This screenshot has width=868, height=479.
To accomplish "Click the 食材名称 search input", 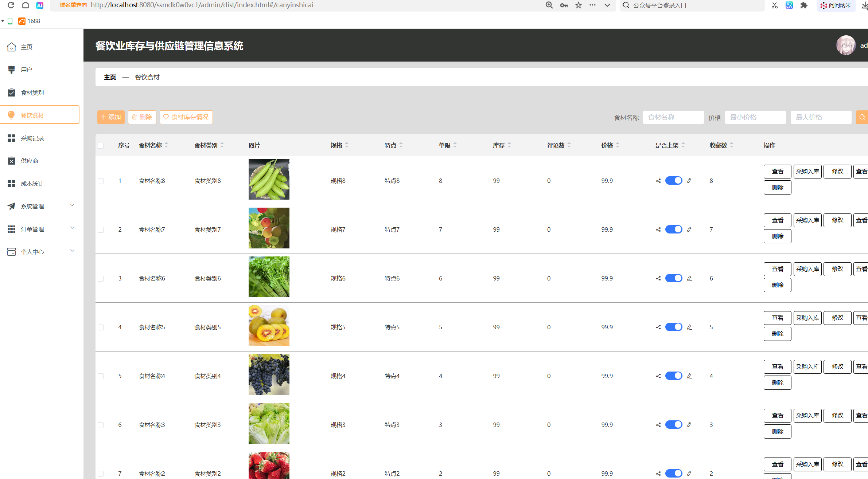I will [x=673, y=117].
